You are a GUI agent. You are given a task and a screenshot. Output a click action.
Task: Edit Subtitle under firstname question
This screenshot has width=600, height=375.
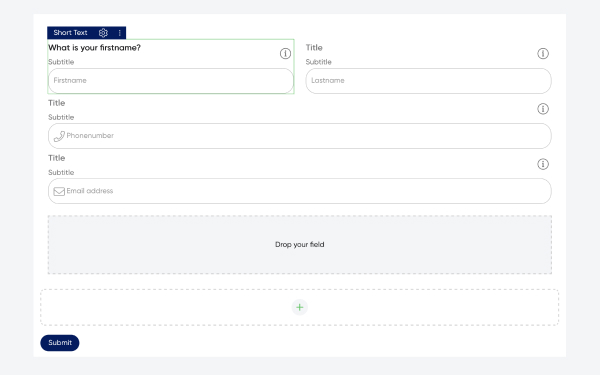coord(61,62)
